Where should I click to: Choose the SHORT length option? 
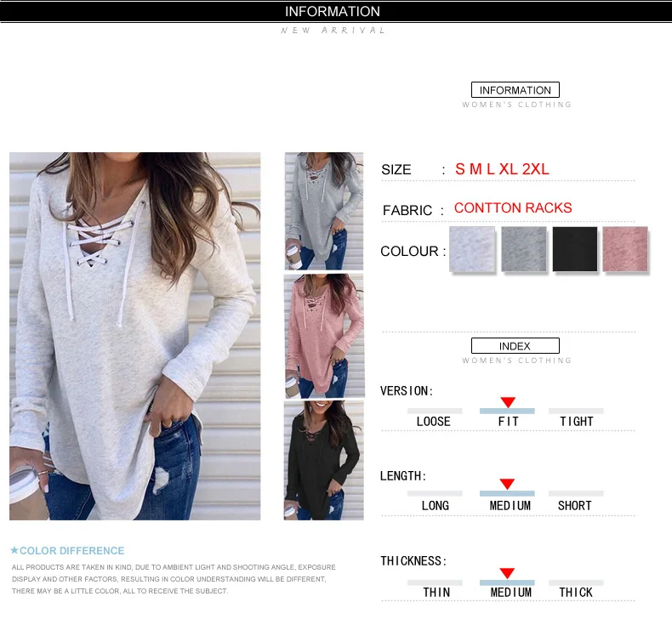click(575, 505)
